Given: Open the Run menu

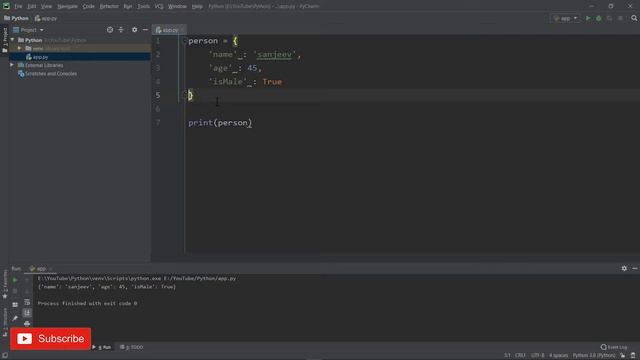Looking at the screenshot, I should [128, 6].
